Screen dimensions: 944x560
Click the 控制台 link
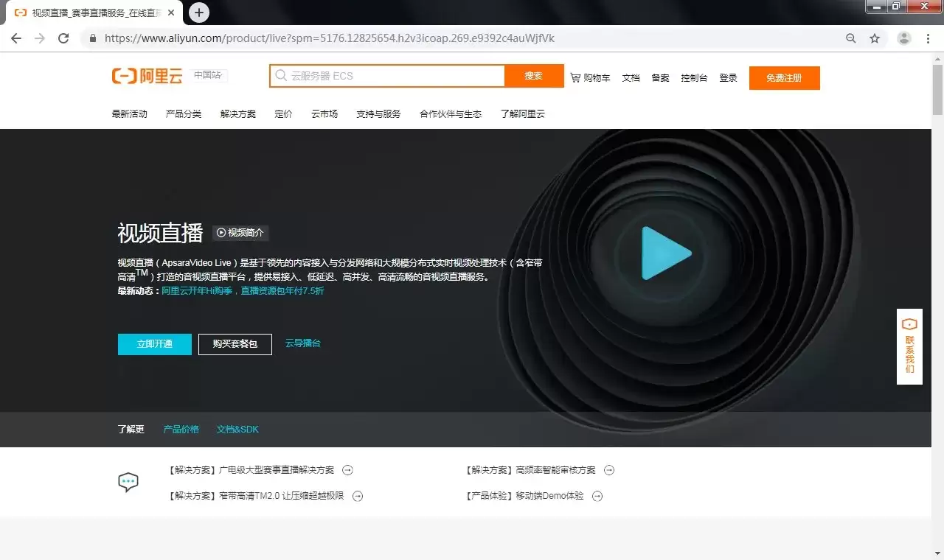point(694,77)
